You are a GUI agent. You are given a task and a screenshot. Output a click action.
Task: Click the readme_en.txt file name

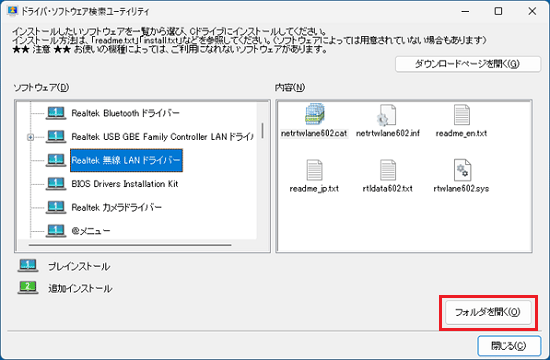click(461, 133)
